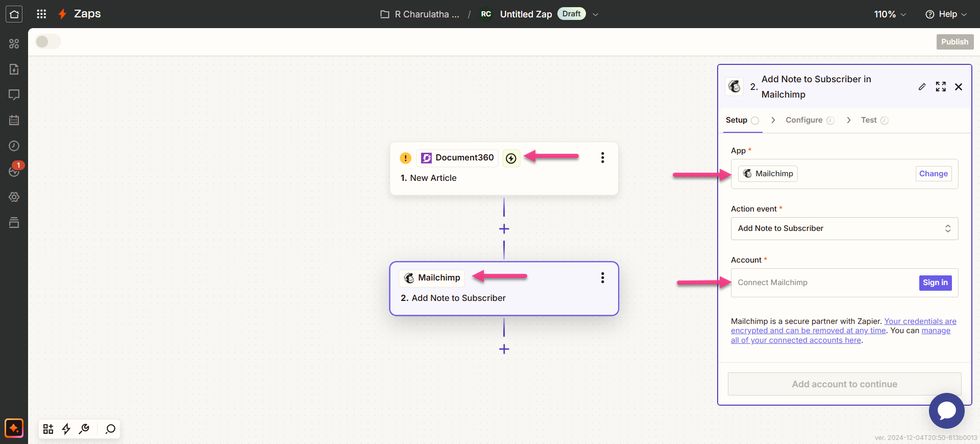Open the sidebar comments icon
Image resolution: width=980 pixels, height=444 pixels.
pyautogui.click(x=14, y=95)
